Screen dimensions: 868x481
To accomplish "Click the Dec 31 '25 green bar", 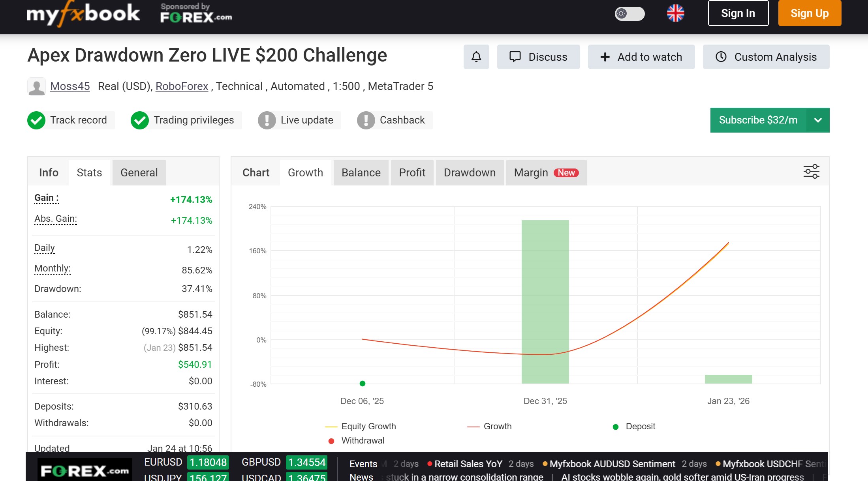I will 545,301.
